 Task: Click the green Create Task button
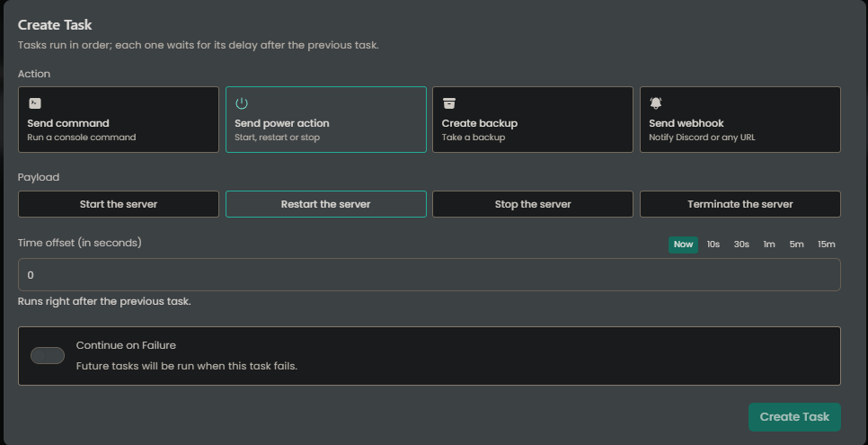pyautogui.click(x=794, y=417)
